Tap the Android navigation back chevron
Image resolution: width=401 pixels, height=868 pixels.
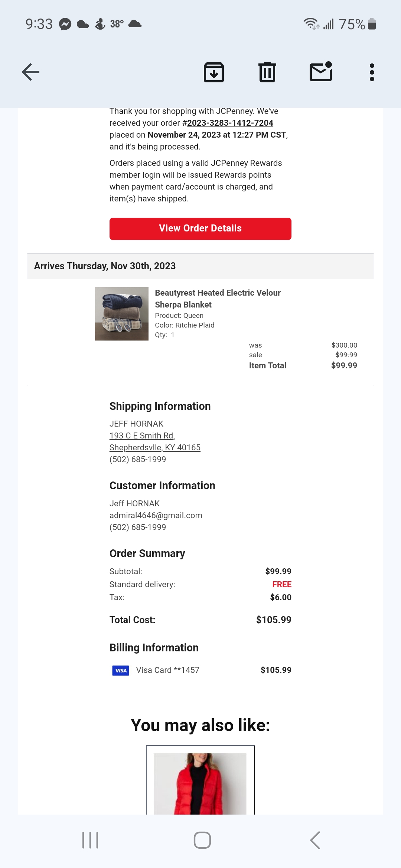pyautogui.click(x=315, y=840)
